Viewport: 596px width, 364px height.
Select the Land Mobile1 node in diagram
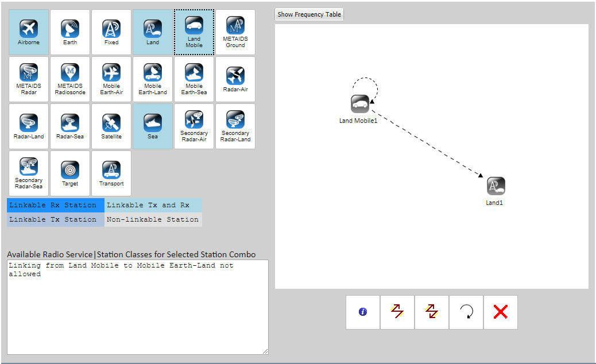click(359, 104)
